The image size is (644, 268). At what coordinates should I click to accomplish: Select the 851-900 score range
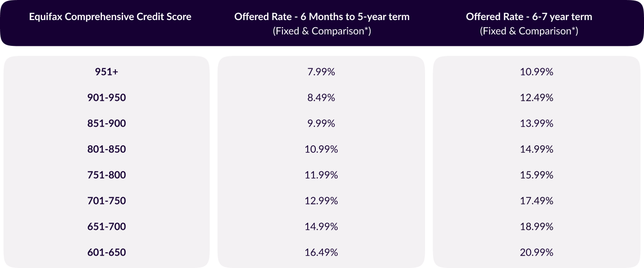click(106, 124)
